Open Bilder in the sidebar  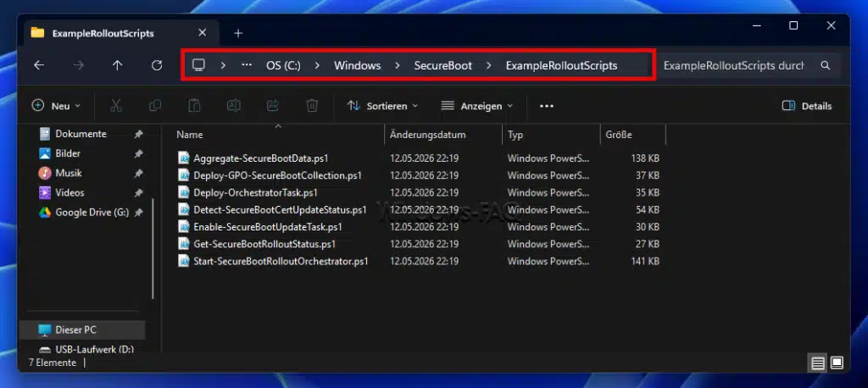pos(68,153)
